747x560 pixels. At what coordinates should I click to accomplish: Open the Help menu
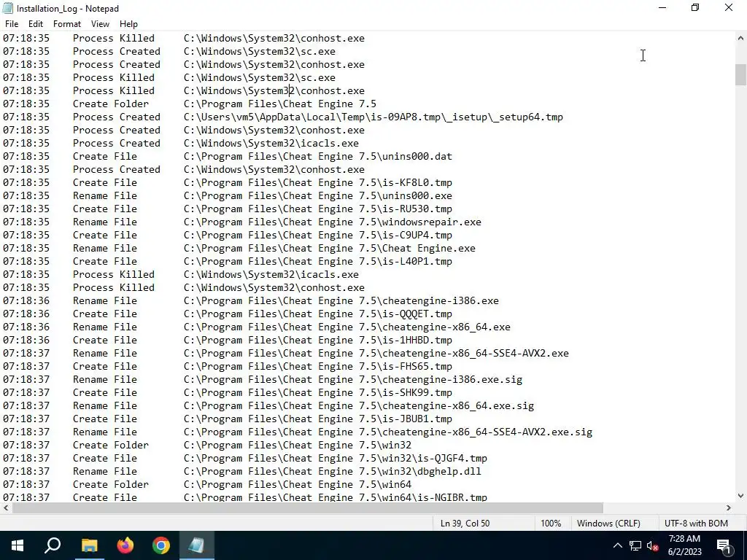pyautogui.click(x=128, y=24)
